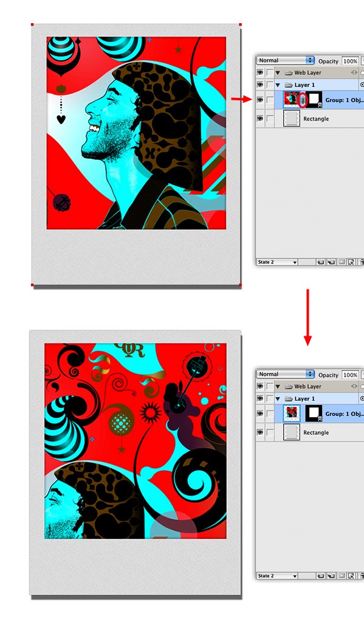
Task: Select mask thumbnail of Group in lower panel
Action: pyautogui.click(x=314, y=414)
